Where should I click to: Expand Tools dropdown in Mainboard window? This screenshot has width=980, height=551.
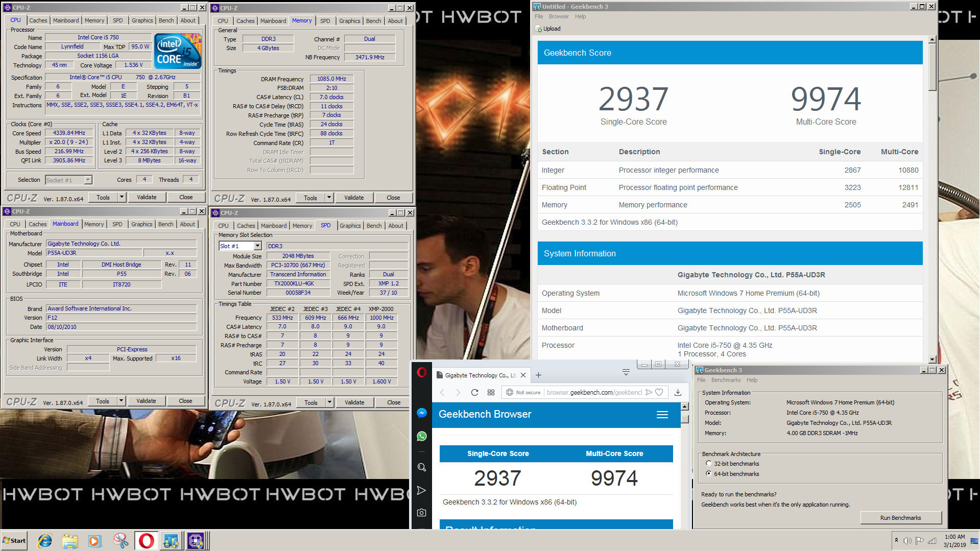click(121, 401)
